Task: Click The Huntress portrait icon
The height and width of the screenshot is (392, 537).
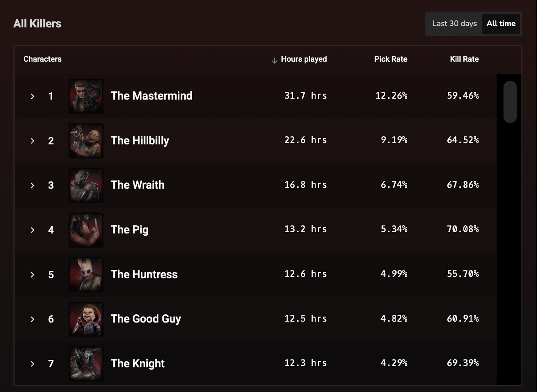Action: tap(86, 275)
